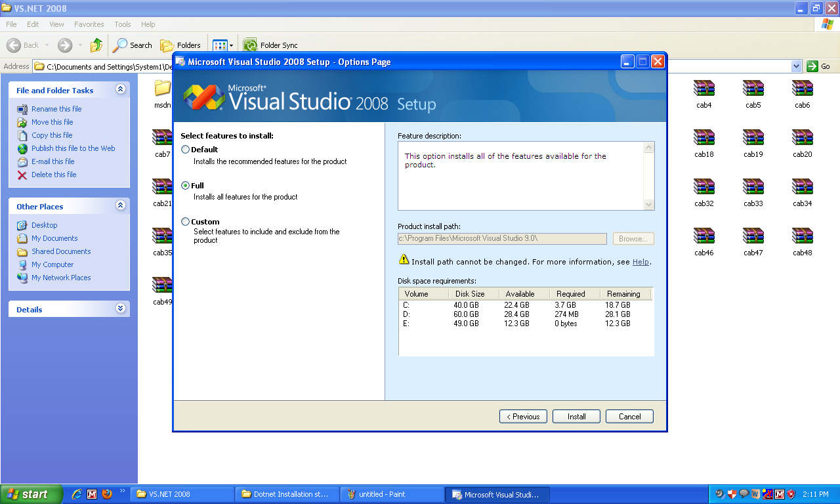The width and height of the screenshot is (840, 504).
Task: Open the Forward history dropdown arrow
Action: tap(80, 45)
